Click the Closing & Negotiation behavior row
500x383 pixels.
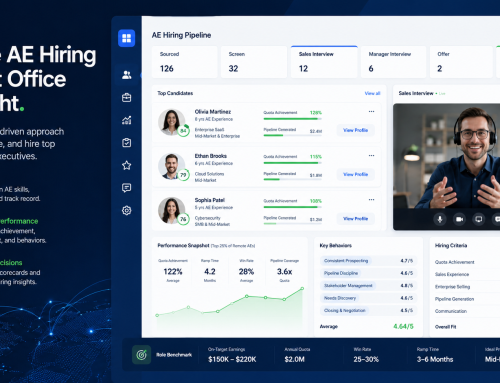click(x=368, y=310)
